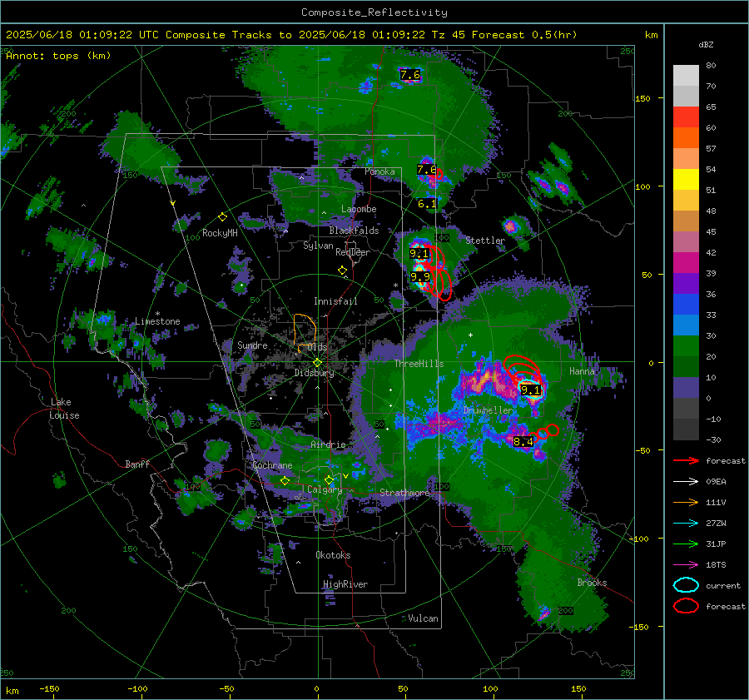Click the Composite_Reflectivity title
This screenshot has height=700, width=749.
tap(374, 12)
